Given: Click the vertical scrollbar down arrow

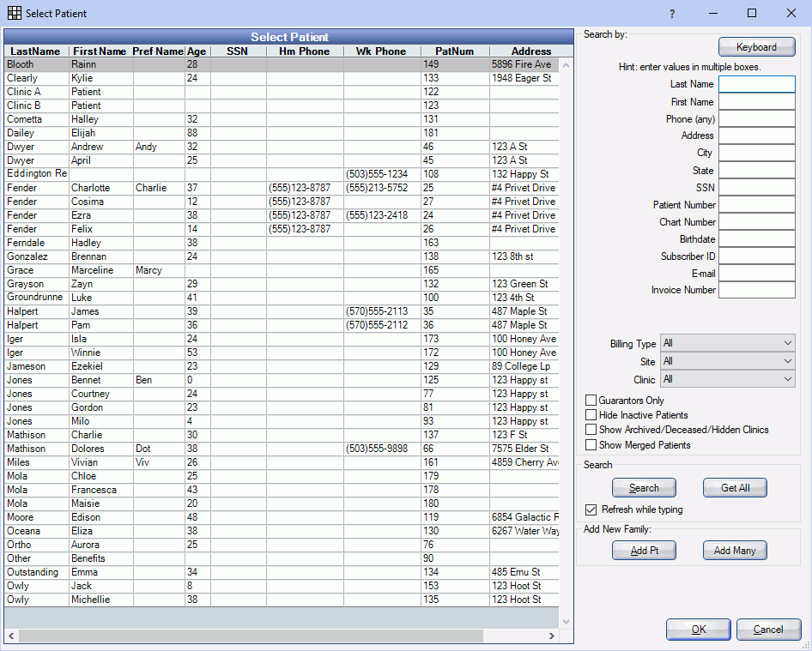Looking at the screenshot, I should (566, 620).
